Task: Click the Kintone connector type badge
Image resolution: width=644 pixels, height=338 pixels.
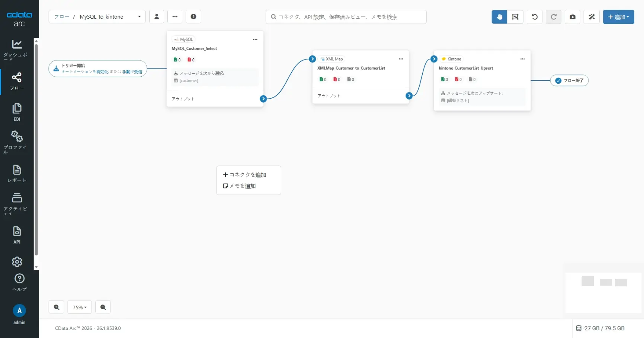Action: pos(451,59)
